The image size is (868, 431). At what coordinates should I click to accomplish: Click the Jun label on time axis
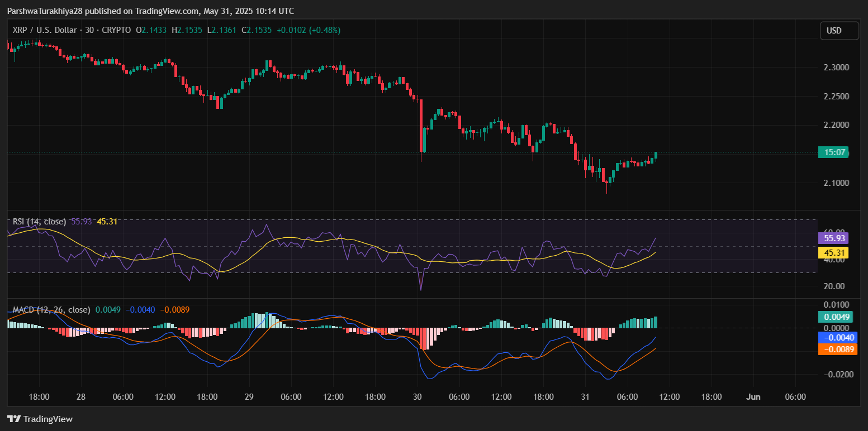point(753,397)
